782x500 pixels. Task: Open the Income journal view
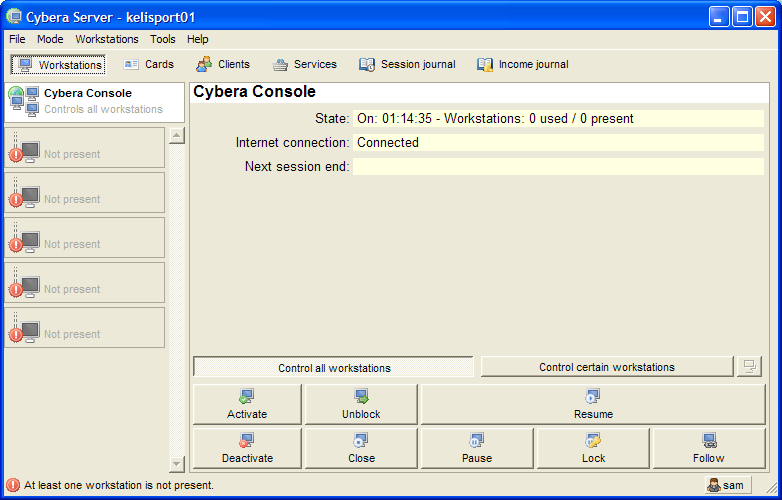(x=523, y=65)
